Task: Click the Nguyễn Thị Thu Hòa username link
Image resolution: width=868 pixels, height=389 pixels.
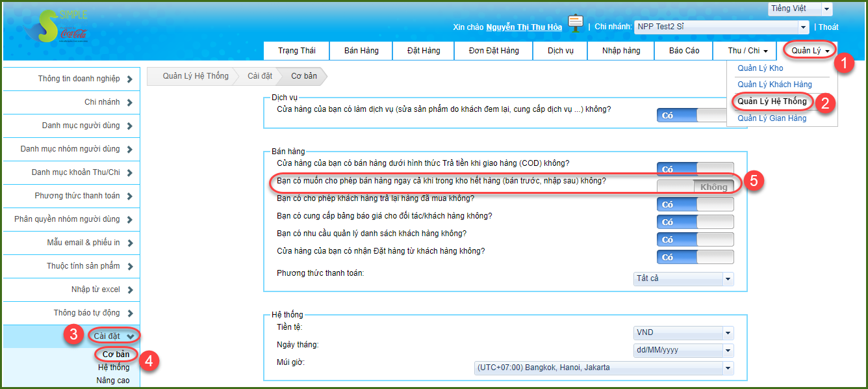Action: [x=524, y=27]
